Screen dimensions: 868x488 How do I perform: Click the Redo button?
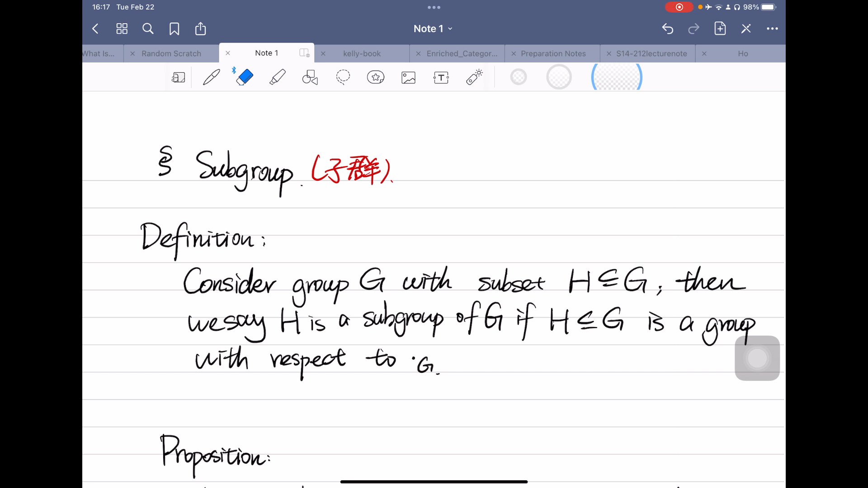pos(693,28)
